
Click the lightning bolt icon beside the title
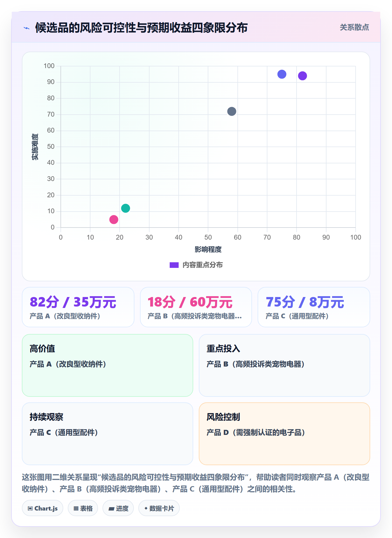[x=27, y=28]
